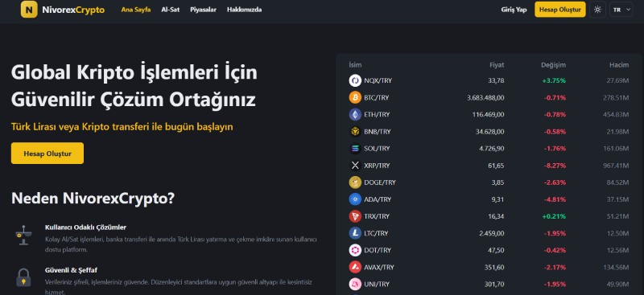The height and width of the screenshot is (295, 644).
Task: Toggle the light/dark theme sun icon
Action: [597, 10]
